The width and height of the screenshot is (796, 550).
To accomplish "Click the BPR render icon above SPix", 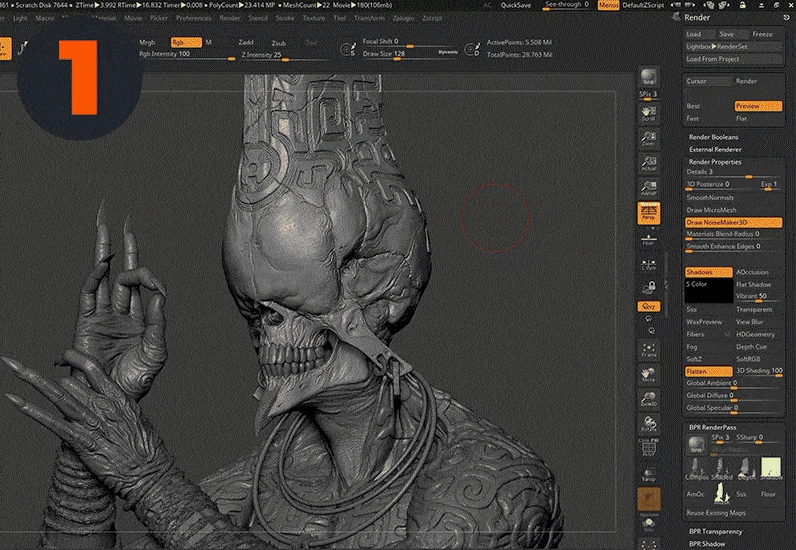I will tap(648, 77).
